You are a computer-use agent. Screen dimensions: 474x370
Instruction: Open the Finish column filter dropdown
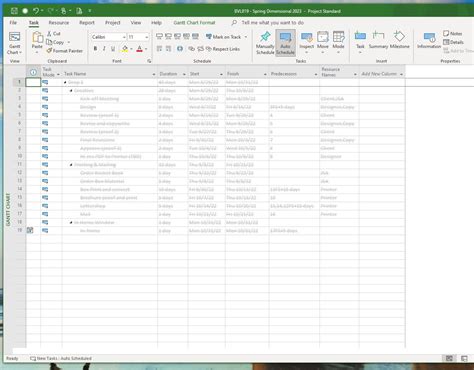click(265, 74)
